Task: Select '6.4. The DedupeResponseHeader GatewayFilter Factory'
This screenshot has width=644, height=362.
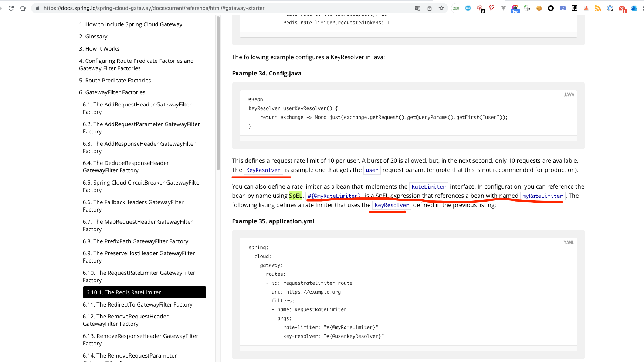Action: 126,167
